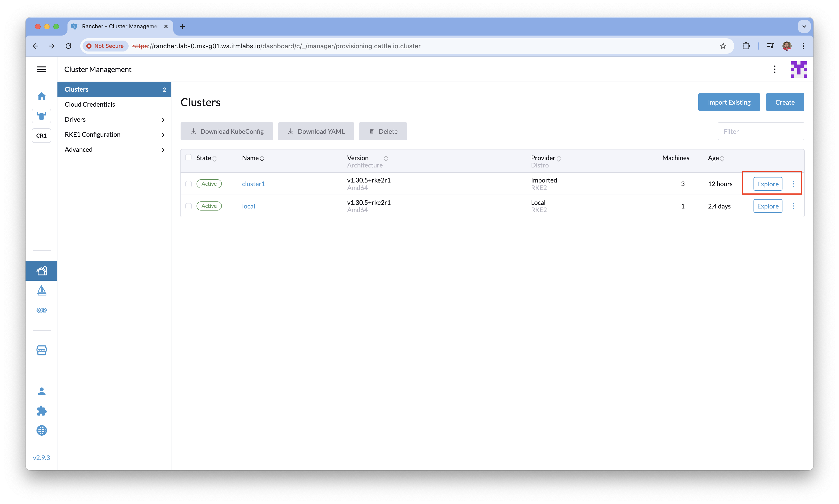The image size is (839, 504).
Task: Open the local cluster cow-head icon
Action: [41, 116]
